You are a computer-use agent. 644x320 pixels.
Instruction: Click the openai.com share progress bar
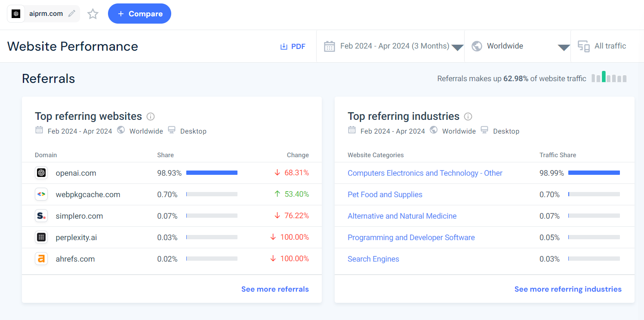[212, 173]
